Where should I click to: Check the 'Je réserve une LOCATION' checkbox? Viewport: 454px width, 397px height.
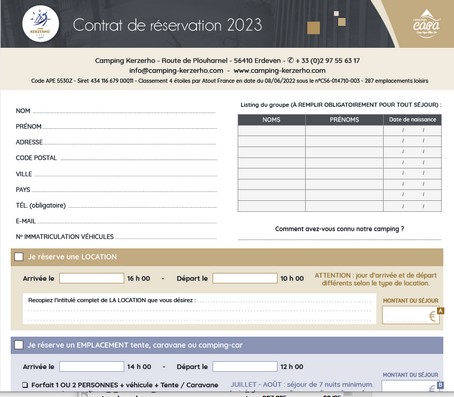[x=19, y=257]
